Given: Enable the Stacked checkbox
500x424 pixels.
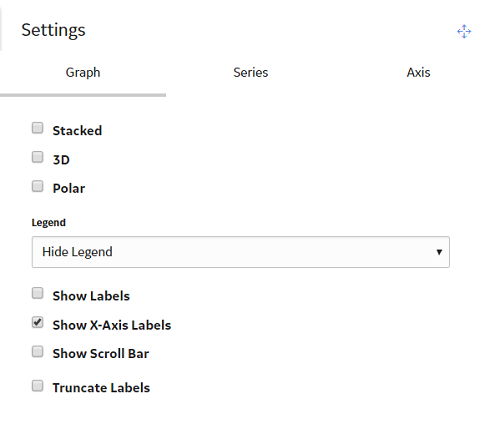Looking at the screenshot, I should 37,128.
